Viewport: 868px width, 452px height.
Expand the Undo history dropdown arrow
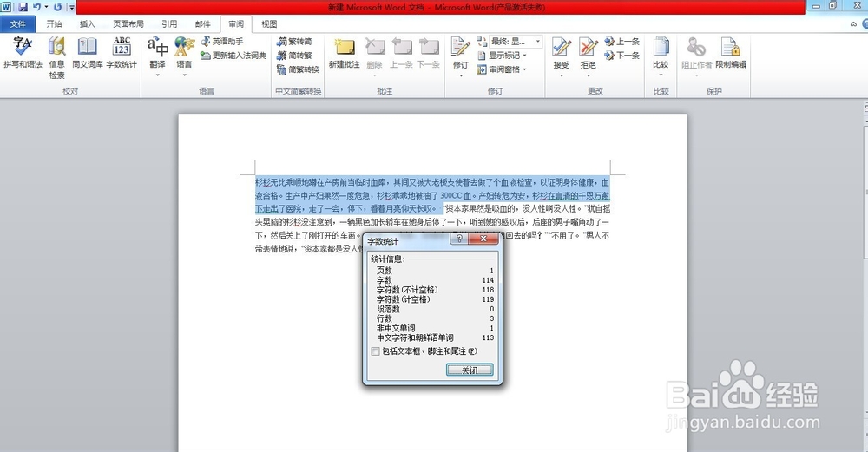pyautogui.click(x=46, y=7)
